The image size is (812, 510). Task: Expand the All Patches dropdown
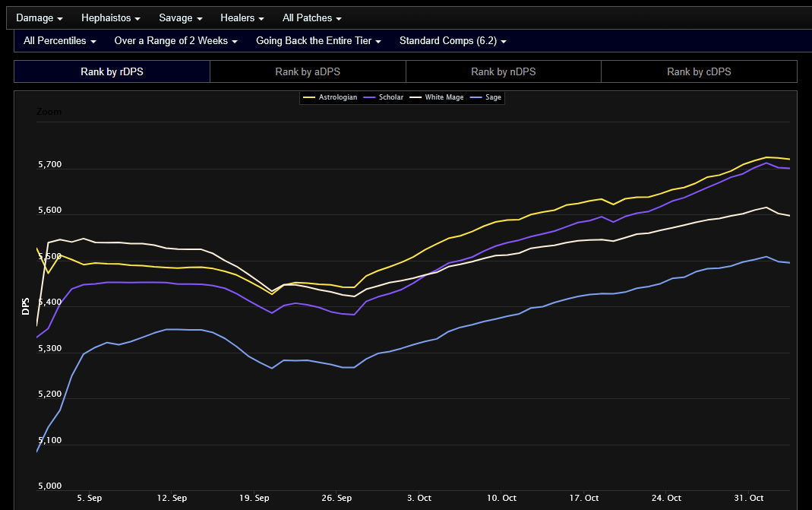coord(311,18)
